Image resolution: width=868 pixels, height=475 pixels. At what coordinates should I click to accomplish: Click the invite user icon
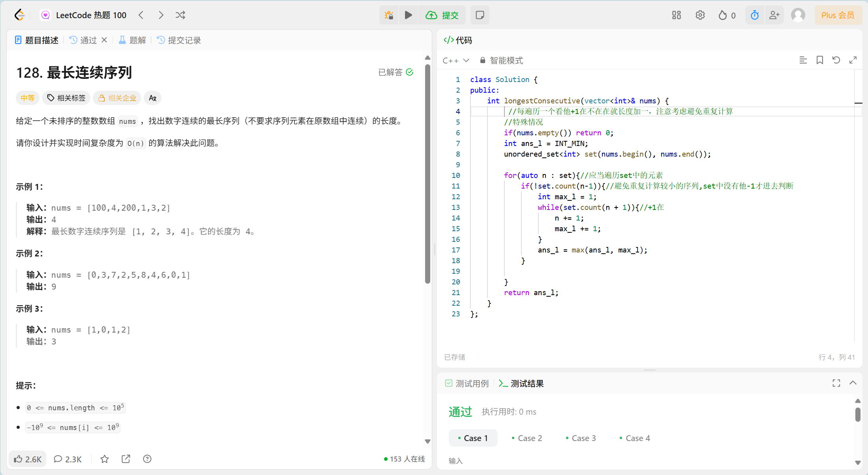[x=774, y=15]
